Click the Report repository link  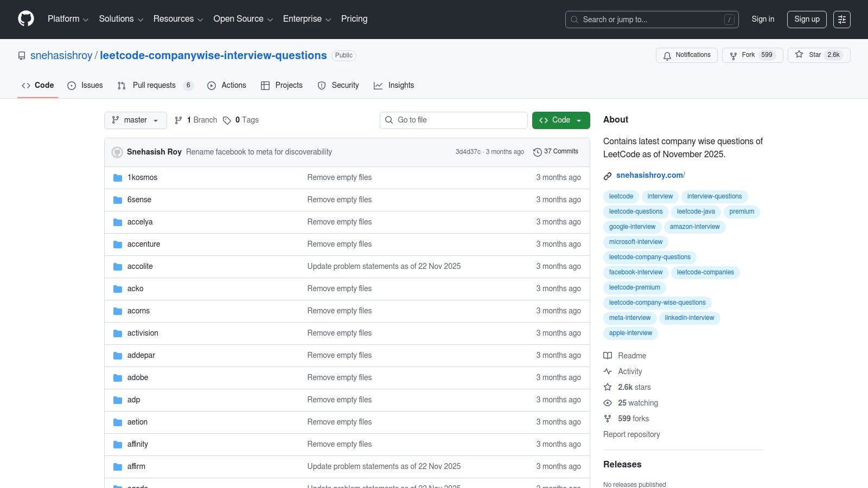pos(631,434)
